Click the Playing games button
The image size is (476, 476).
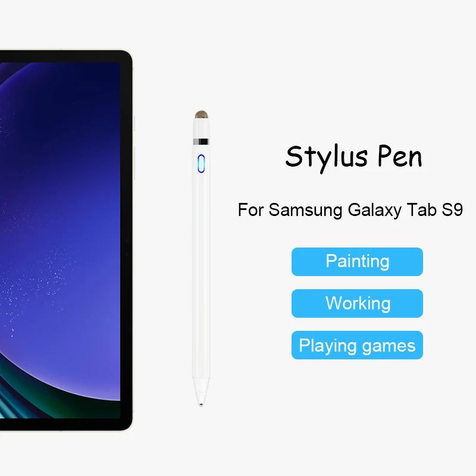(357, 345)
